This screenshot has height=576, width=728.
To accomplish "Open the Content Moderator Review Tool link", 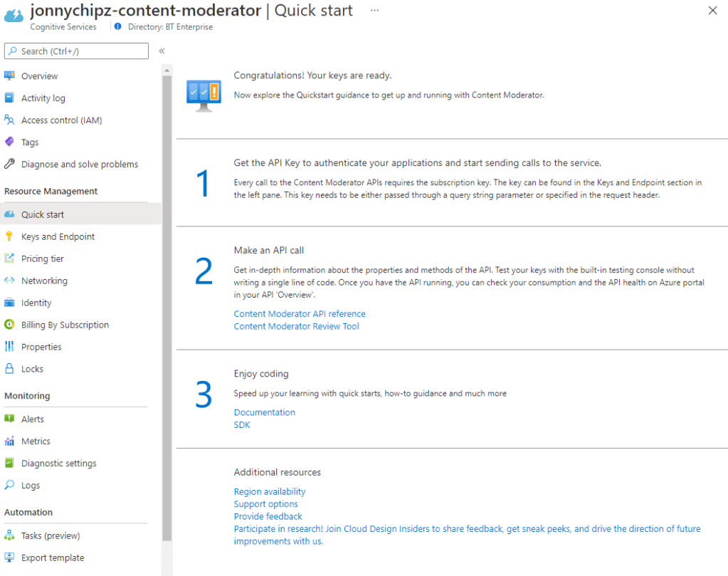I will click(x=296, y=327).
